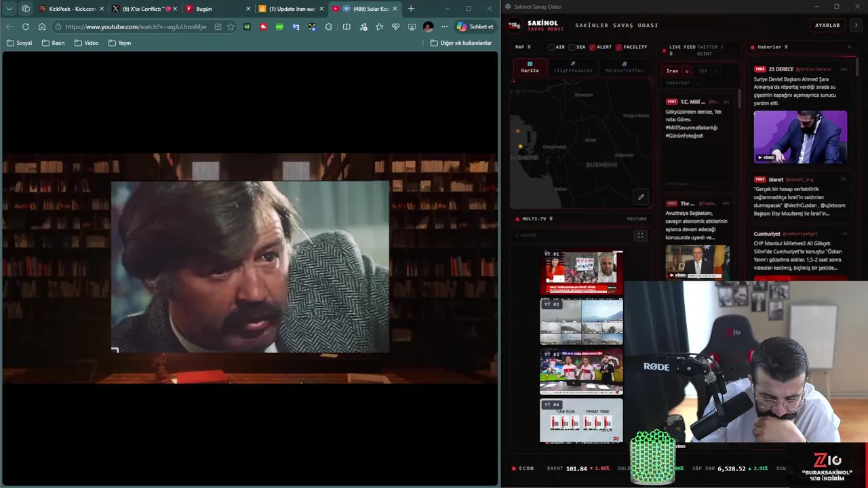Viewport: 868px width, 488px height.
Task: Click the map edit pencil icon
Action: [641, 197]
